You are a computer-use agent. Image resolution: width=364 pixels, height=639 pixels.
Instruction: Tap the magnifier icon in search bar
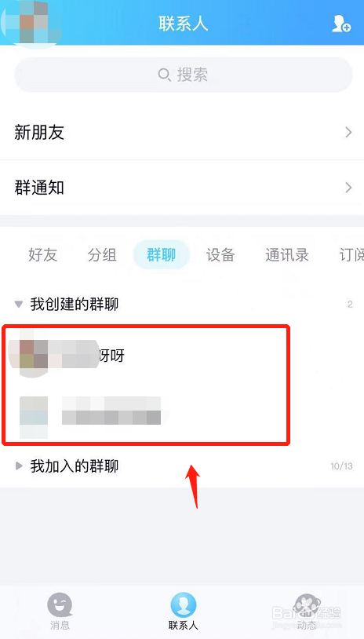164,75
